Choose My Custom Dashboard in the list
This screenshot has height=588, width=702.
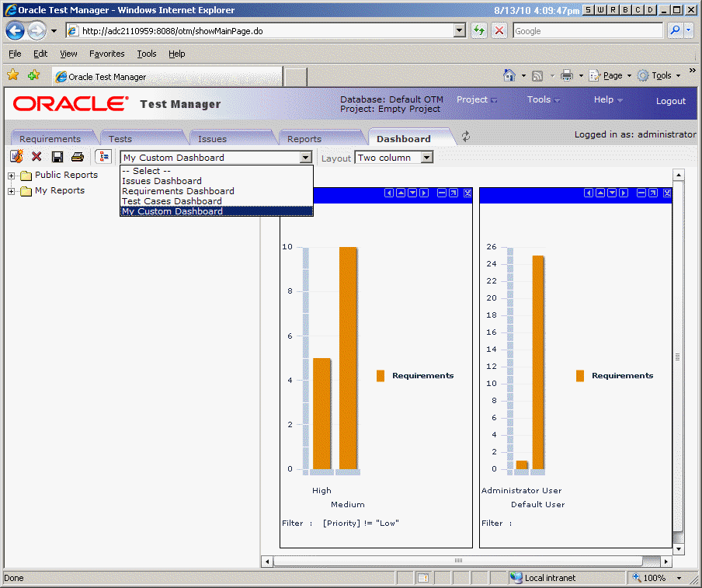coord(216,211)
